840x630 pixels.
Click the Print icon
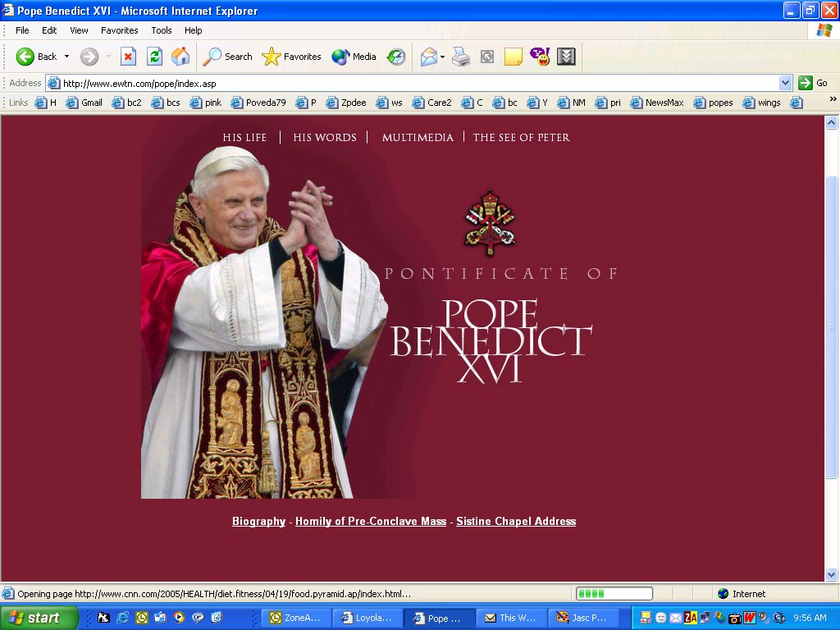pos(461,57)
